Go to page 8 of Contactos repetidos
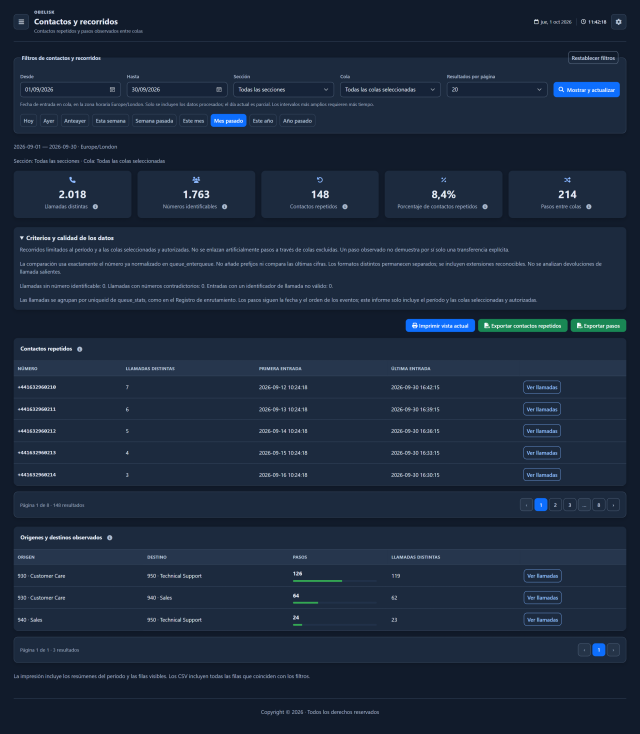Image resolution: width=640 pixels, height=734 pixels. pos(599,505)
